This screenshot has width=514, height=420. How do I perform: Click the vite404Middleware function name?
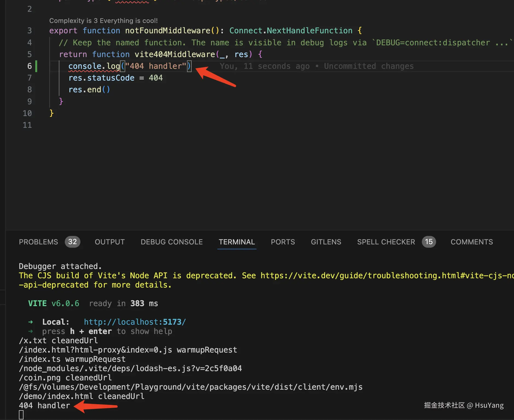175,54
